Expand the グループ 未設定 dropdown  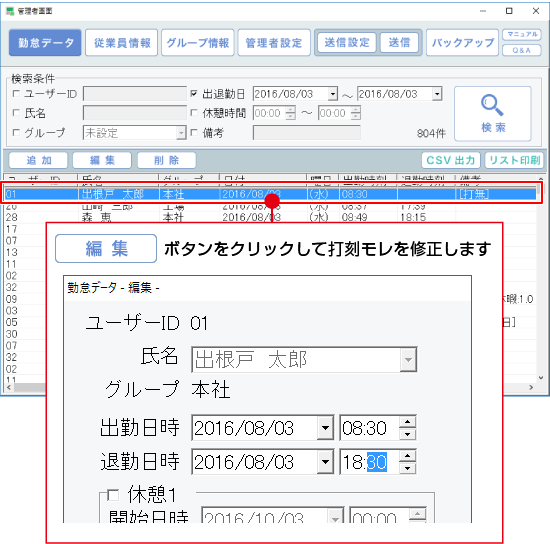pos(181,133)
